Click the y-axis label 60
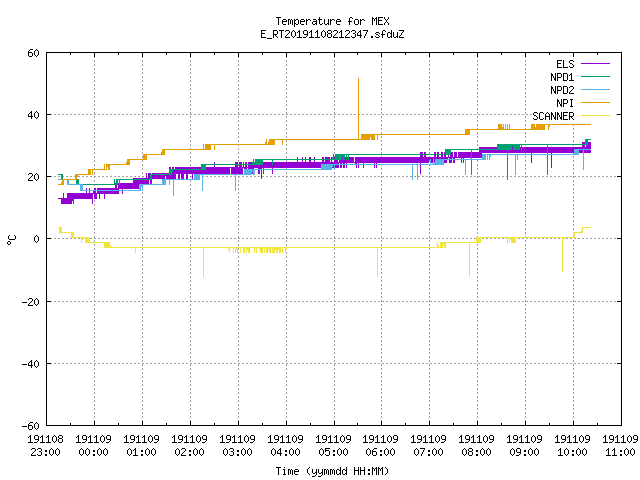640x480 pixels. pyautogui.click(x=33, y=53)
